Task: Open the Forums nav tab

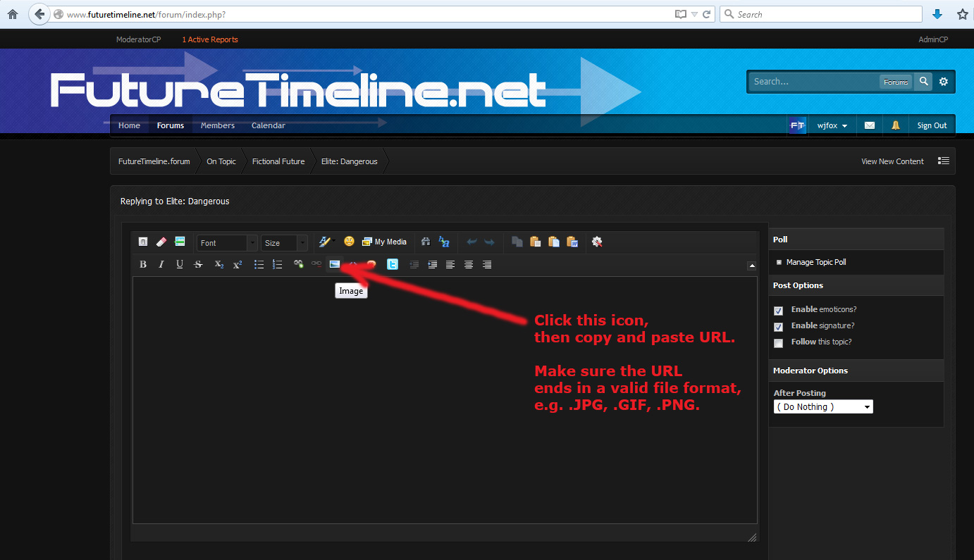Action: (x=171, y=125)
